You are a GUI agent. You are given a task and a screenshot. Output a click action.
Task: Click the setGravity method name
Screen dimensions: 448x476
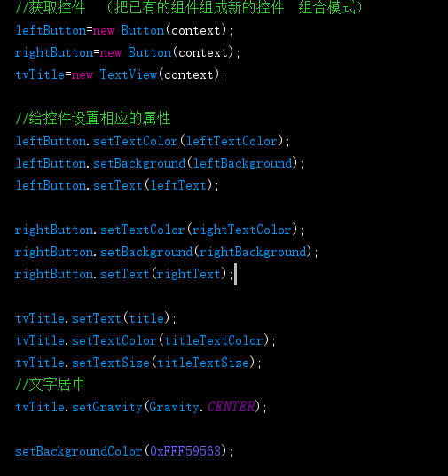click(107, 407)
